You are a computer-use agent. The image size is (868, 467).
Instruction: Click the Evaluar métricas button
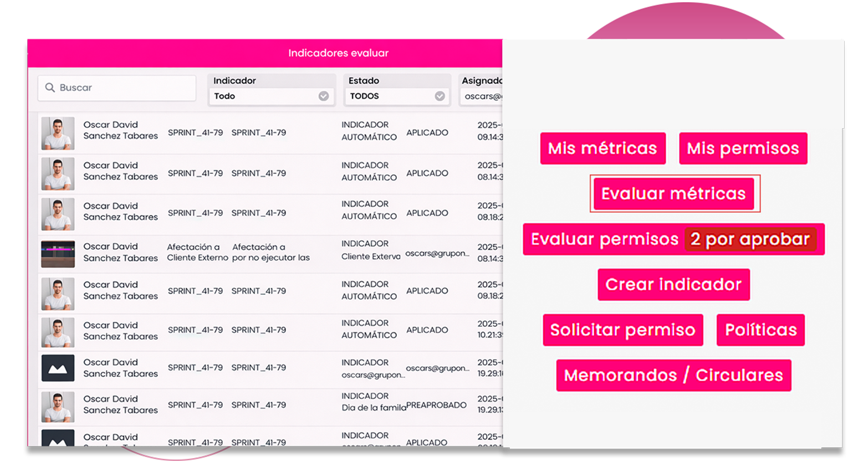pos(673,194)
